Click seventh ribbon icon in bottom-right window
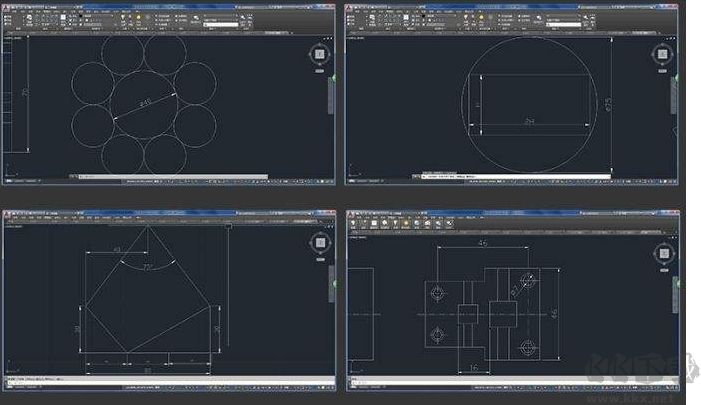The height and width of the screenshot is (405, 701). (417, 223)
